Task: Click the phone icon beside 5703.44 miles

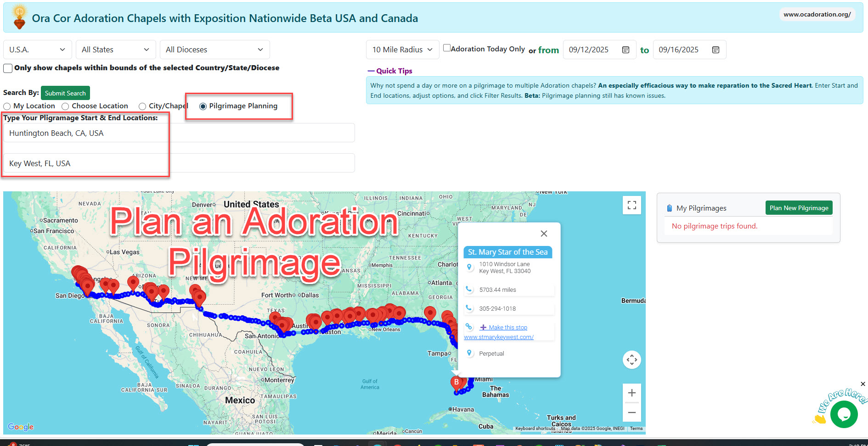Action: click(469, 289)
